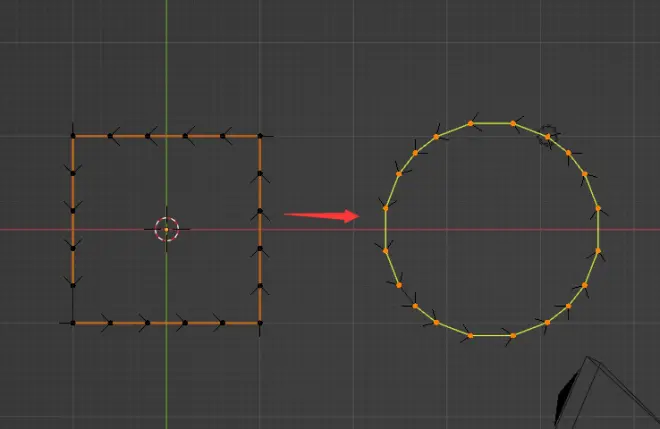
Task: Select right vertex of the circle's bottom edge
Action: point(513,335)
